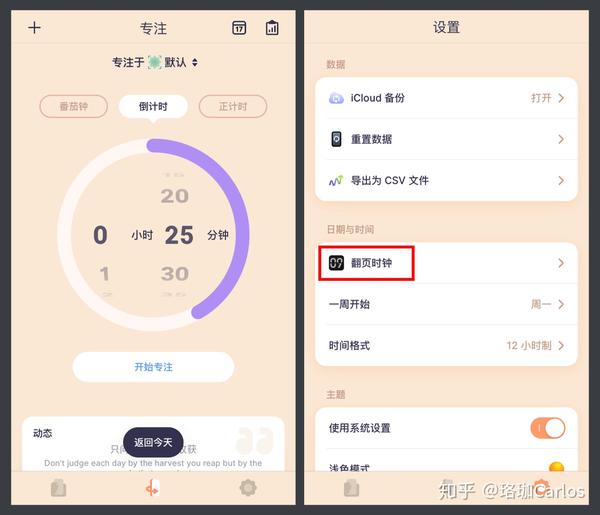This screenshot has height=515, width=600.
Task: Tap the plus icon to add a focus item
Action: [34, 28]
